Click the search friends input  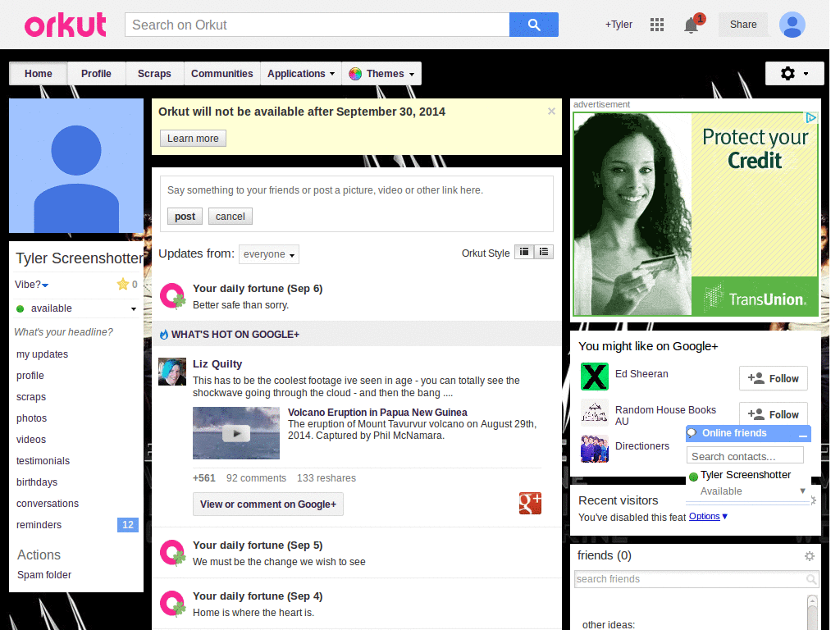pyautogui.click(x=691, y=579)
